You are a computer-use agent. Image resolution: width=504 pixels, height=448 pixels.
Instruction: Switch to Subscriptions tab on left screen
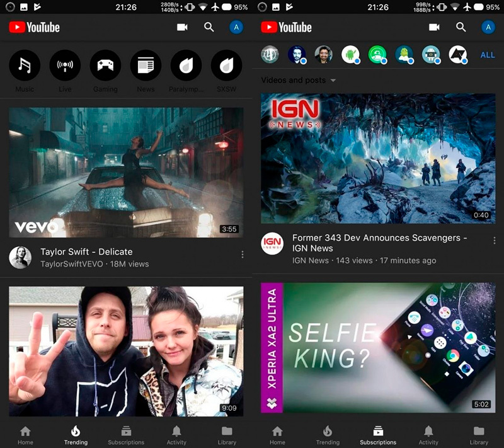click(126, 435)
